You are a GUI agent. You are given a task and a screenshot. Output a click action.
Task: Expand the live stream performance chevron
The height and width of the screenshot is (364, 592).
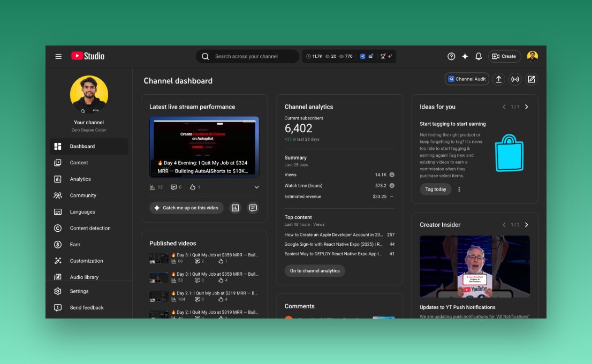click(x=256, y=187)
